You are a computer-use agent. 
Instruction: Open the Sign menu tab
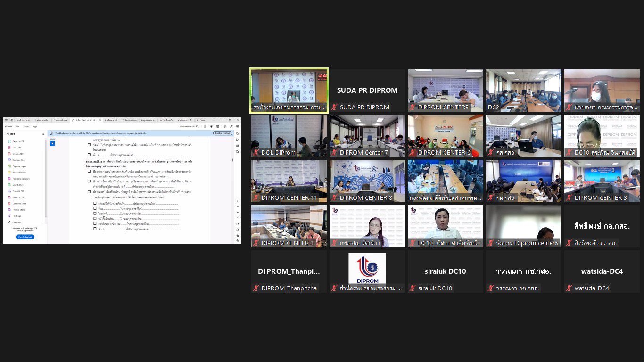pos(35,126)
